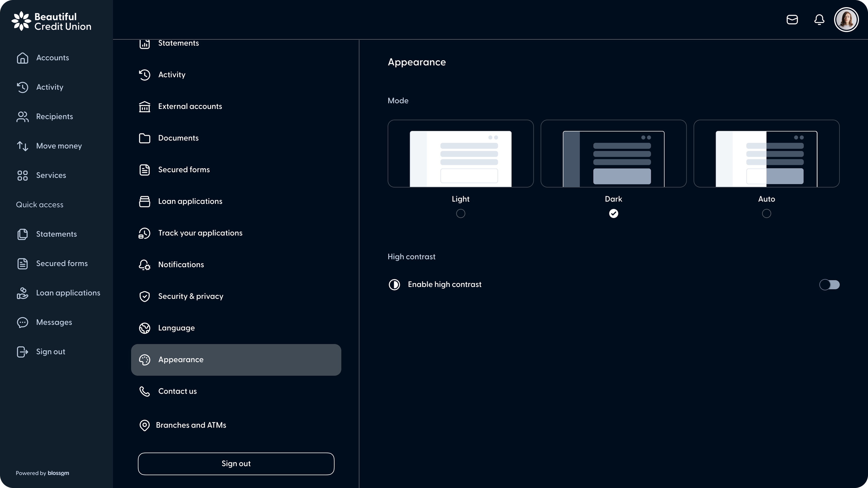
Task: Click 'Notifications' text in settings list
Action: click(181, 265)
